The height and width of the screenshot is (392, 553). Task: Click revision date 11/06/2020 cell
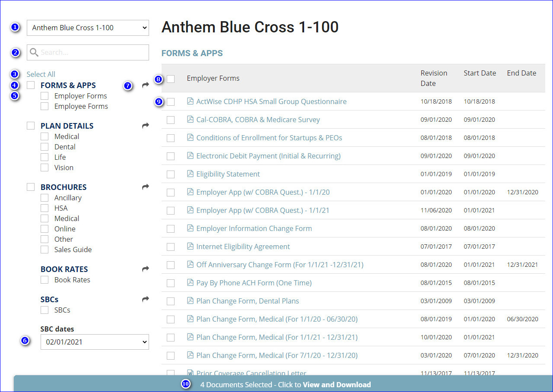tap(436, 210)
